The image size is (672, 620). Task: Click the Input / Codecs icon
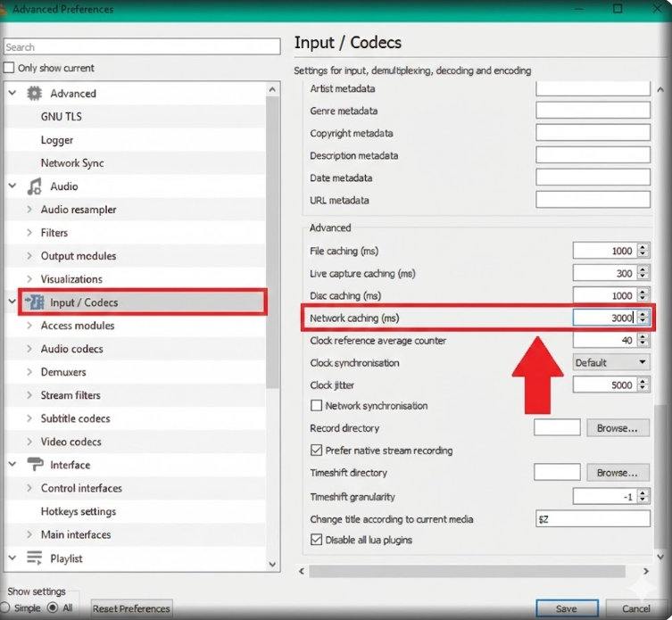click(34, 302)
